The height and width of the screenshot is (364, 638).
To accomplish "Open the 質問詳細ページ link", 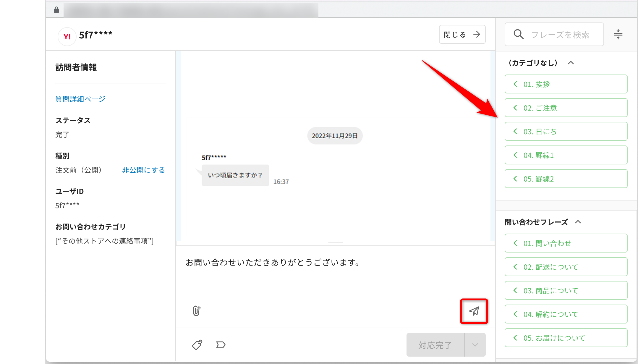I will [80, 99].
